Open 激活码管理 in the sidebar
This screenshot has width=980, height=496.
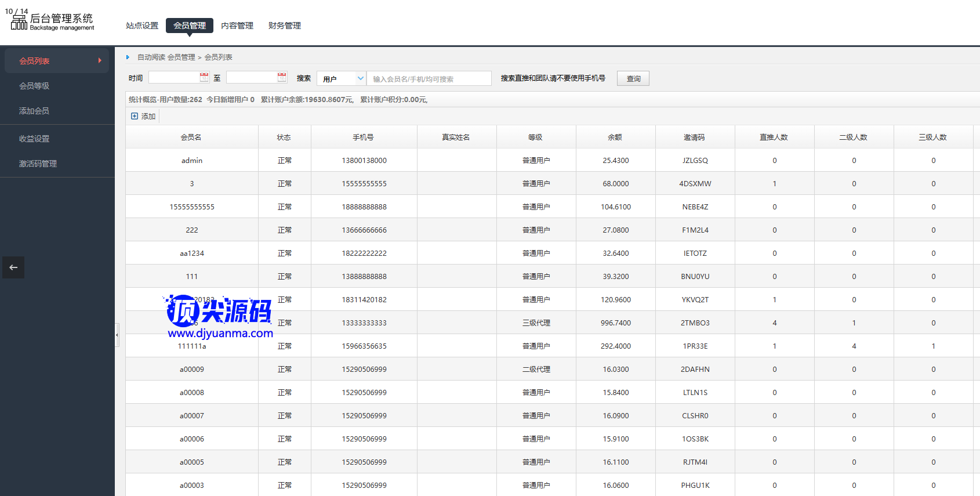[38, 164]
